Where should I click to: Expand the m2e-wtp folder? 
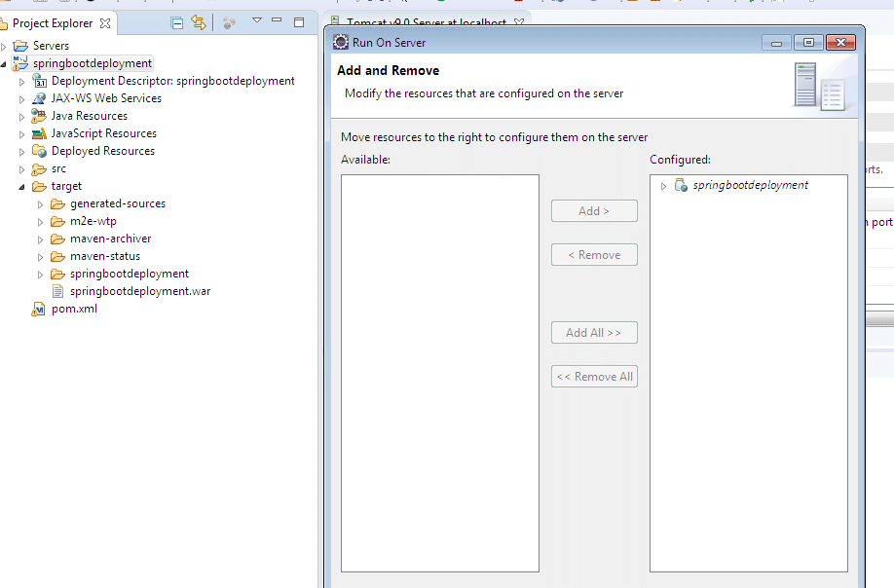(40, 222)
